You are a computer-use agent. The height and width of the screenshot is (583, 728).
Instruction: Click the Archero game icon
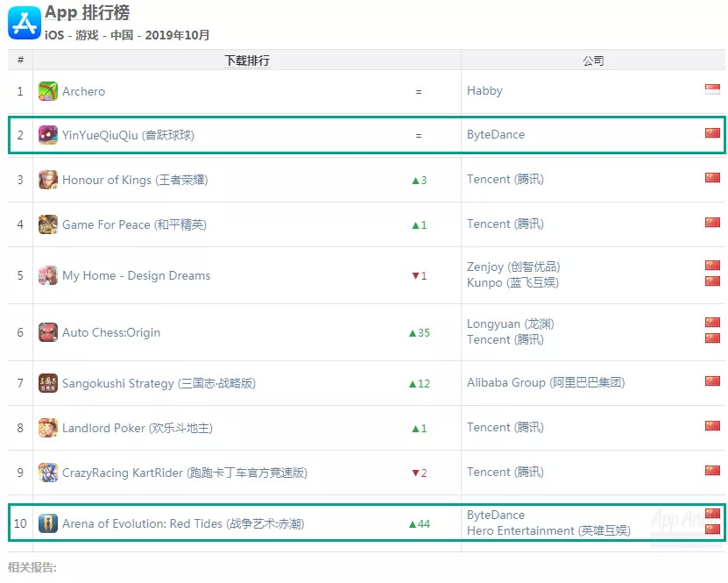tap(48, 91)
